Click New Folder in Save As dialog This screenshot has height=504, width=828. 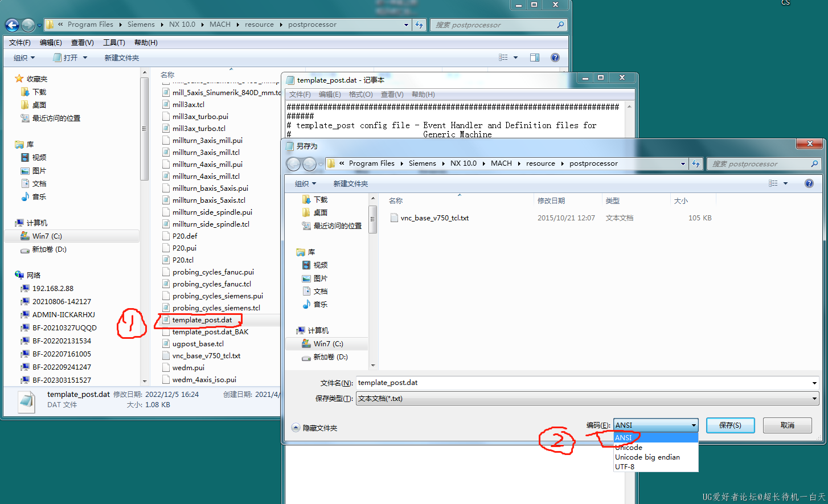click(351, 183)
